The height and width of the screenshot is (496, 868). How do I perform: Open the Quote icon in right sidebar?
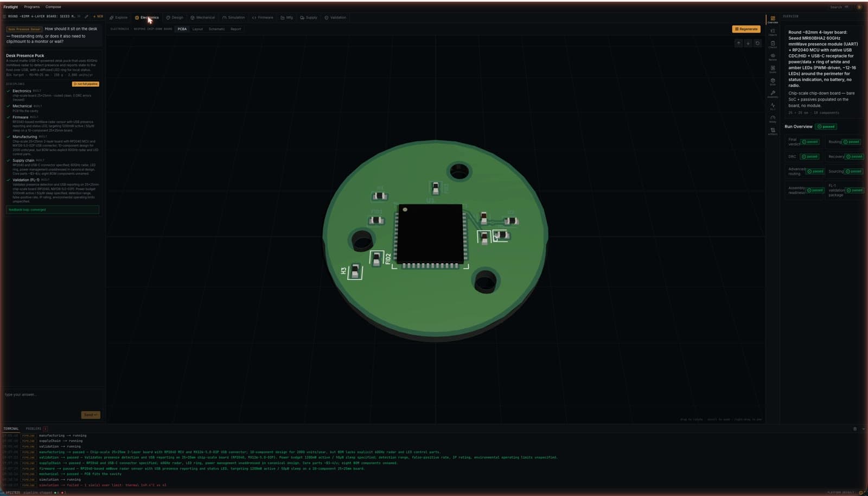pyautogui.click(x=773, y=69)
